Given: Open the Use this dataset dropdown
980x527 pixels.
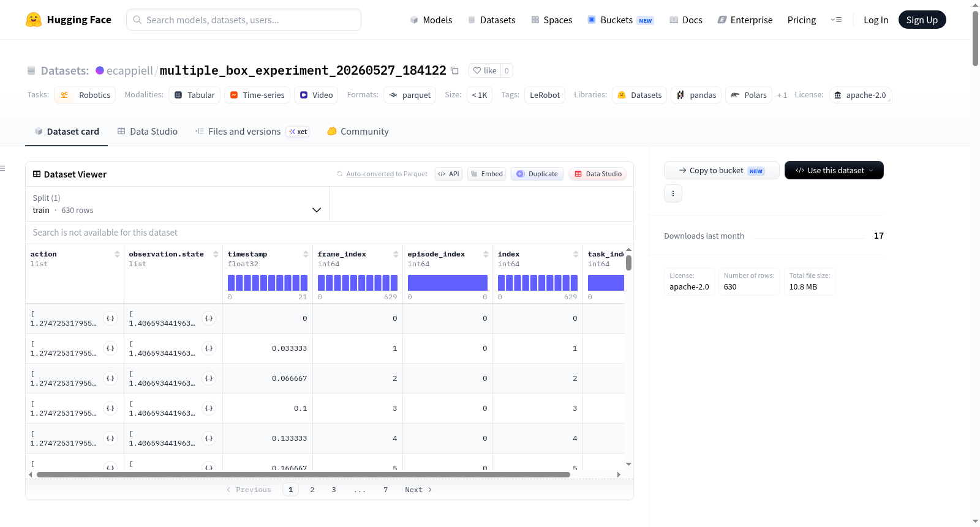Looking at the screenshot, I should pos(834,170).
